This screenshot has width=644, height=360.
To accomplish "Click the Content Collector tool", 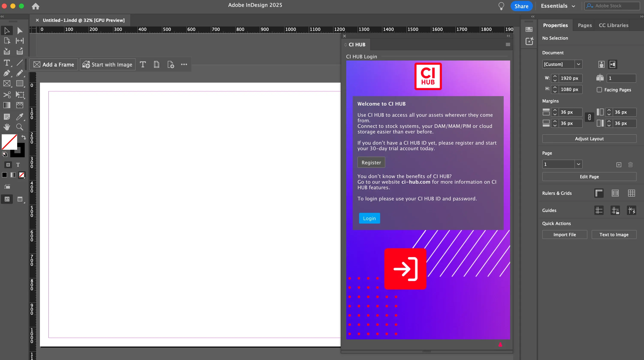I will coord(7,51).
